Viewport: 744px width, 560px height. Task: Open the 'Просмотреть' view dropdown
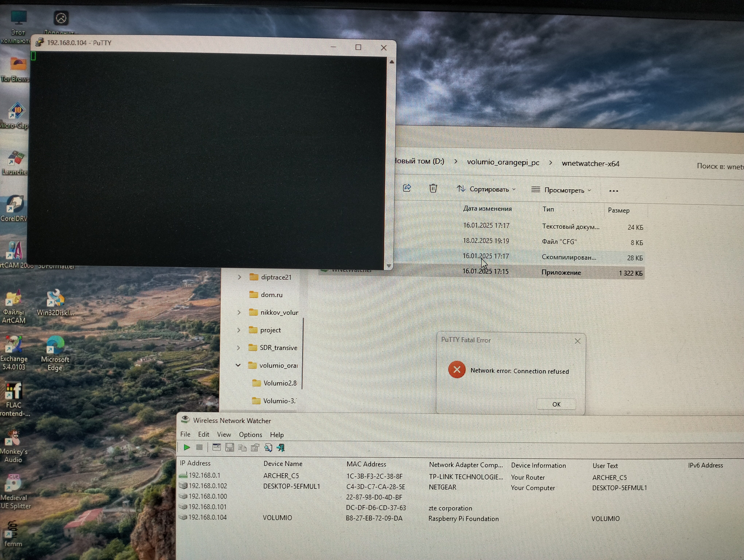click(561, 190)
